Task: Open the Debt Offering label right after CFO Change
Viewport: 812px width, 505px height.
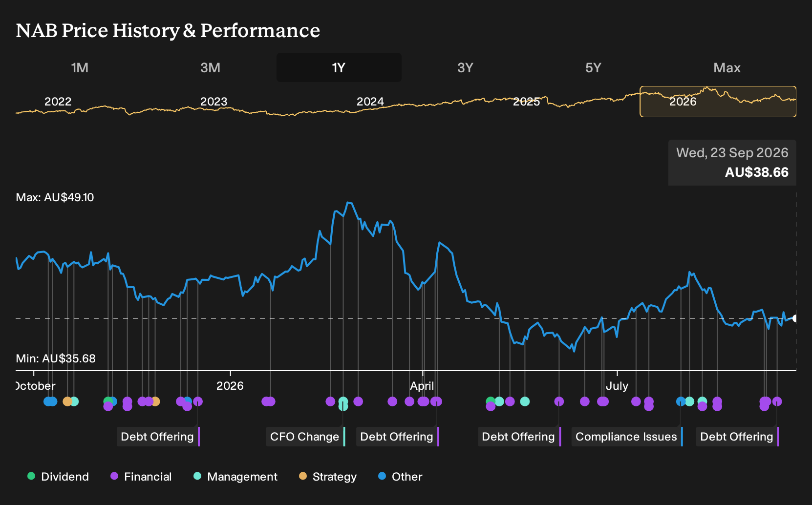Action: point(398,437)
